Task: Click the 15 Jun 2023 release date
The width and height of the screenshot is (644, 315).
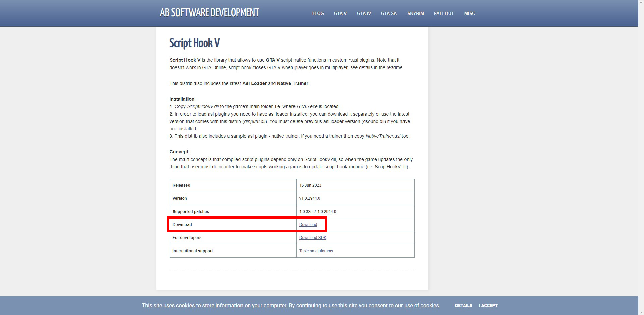Action: point(310,185)
